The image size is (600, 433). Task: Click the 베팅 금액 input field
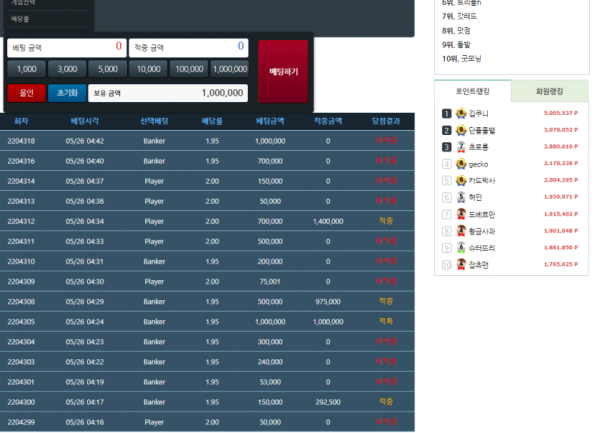(x=66, y=46)
